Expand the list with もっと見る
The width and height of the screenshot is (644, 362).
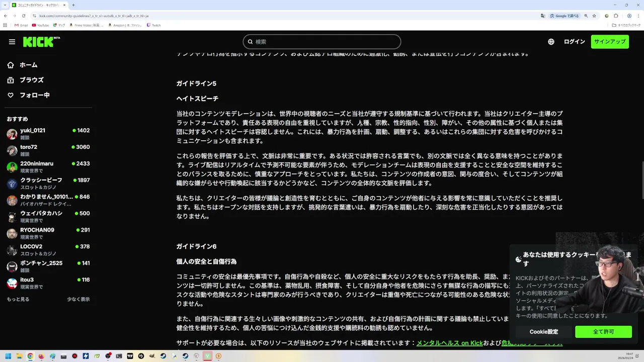[x=18, y=299]
